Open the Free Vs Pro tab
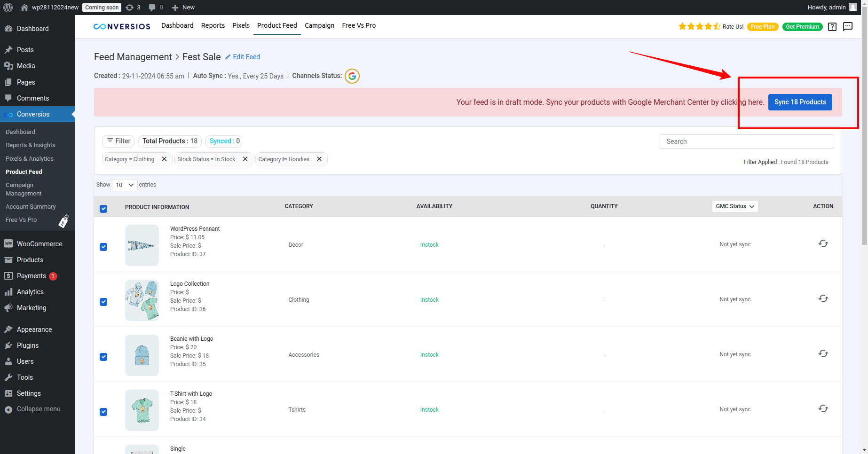 pyautogui.click(x=359, y=25)
